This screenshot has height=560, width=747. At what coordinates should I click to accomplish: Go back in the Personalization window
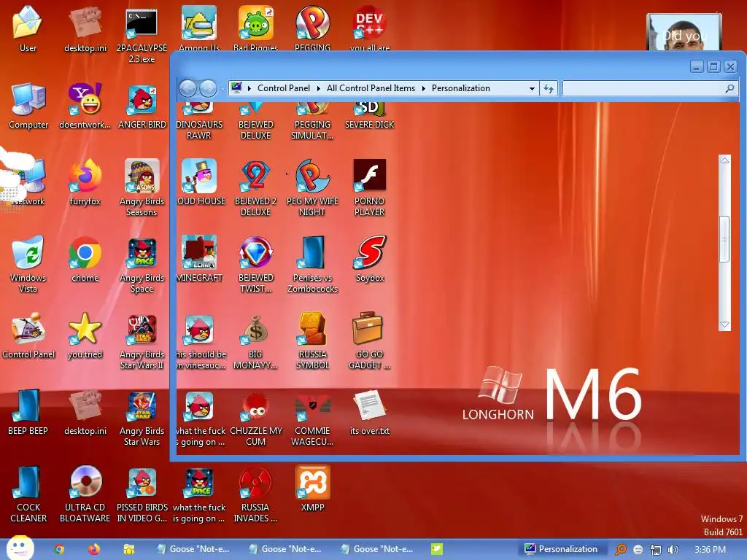(x=187, y=88)
